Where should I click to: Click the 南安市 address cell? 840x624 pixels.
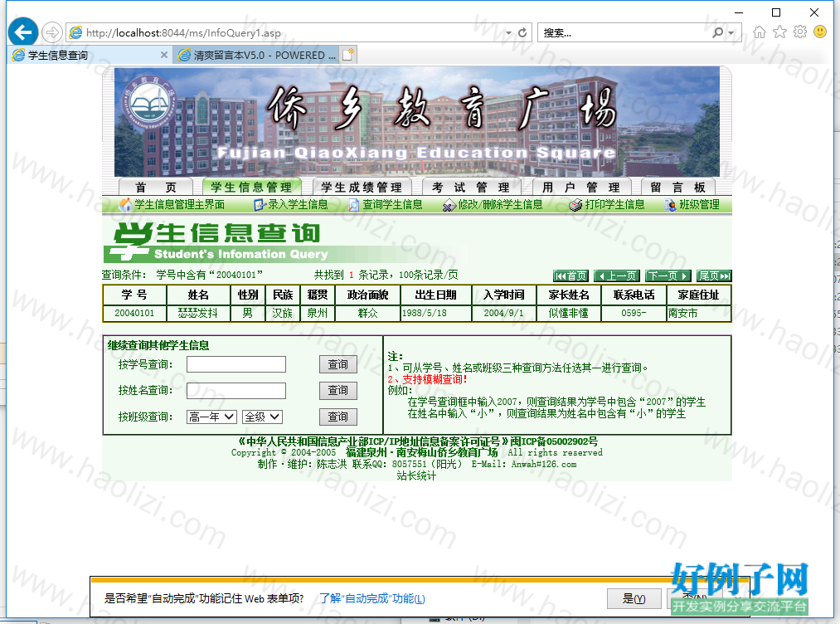point(698,313)
